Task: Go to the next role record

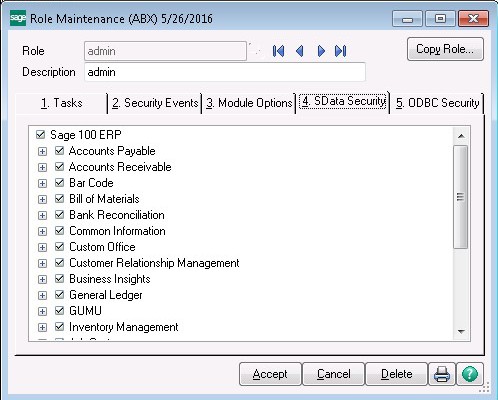Action: [321, 51]
